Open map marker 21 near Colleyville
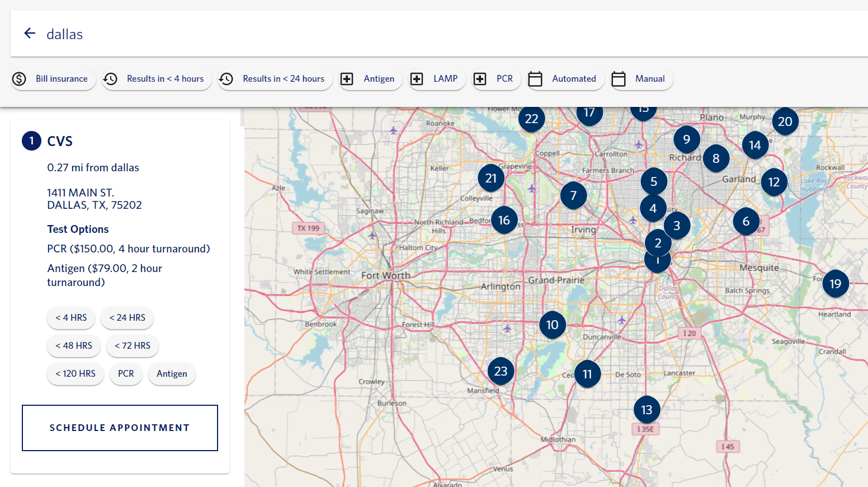 point(491,178)
